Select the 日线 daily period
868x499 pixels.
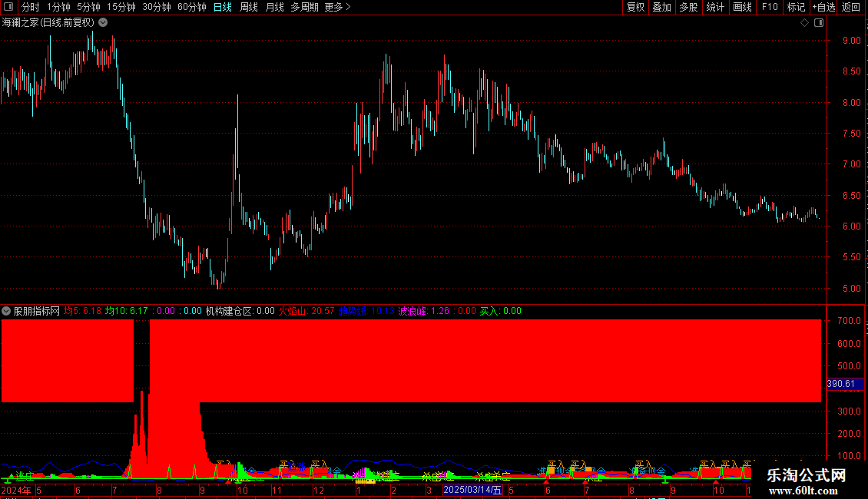(x=223, y=7)
